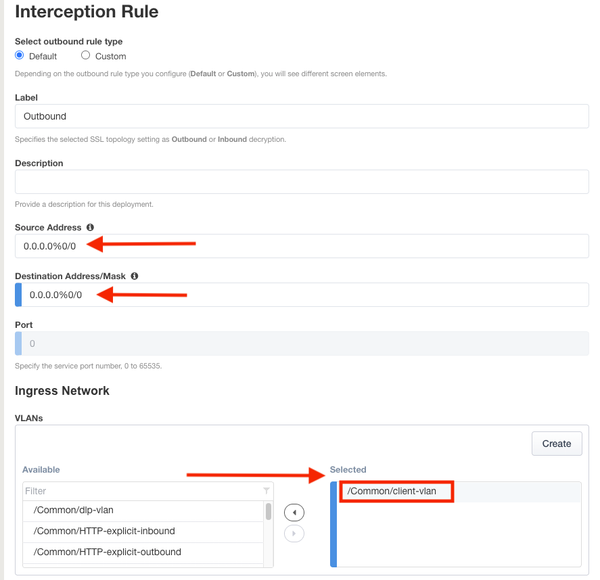Viewport: 600px width, 580px height.
Task: Click the Label input field
Action: coord(301,116)
